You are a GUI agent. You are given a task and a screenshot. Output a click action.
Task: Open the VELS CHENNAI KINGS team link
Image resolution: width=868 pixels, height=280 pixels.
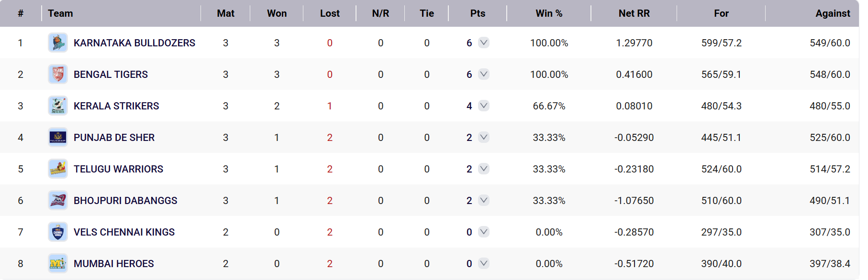124,232
